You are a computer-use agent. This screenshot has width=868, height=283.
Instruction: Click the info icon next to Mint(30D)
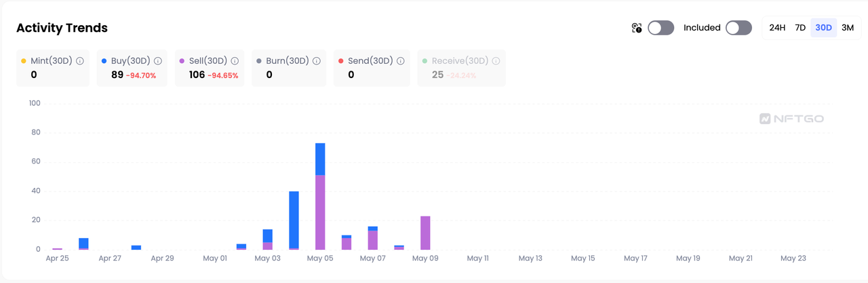click(x=80, y=60)
